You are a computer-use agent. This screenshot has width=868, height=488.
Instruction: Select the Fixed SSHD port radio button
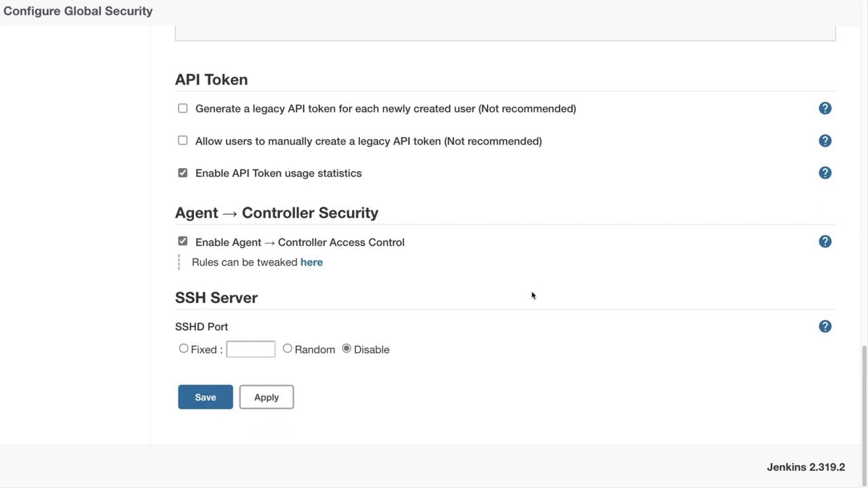click(184, 348)
